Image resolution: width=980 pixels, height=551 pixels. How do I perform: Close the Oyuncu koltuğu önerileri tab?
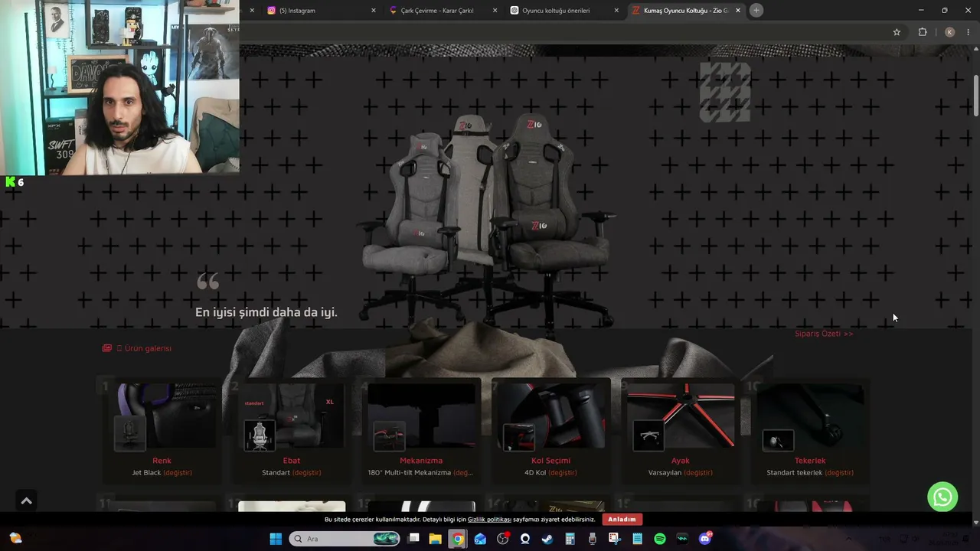[x=616, y=11]
